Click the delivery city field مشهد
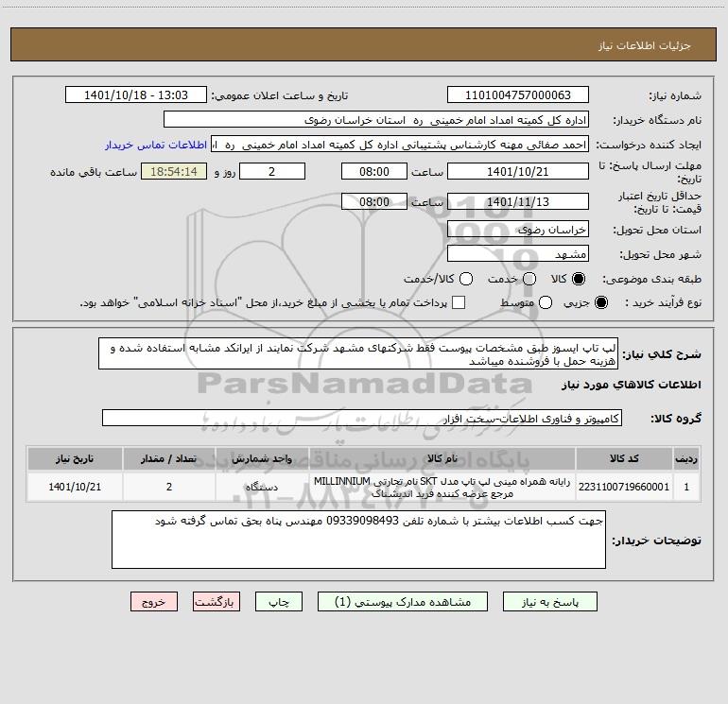This screenshot has width=728, height=704. pos(518,254)
